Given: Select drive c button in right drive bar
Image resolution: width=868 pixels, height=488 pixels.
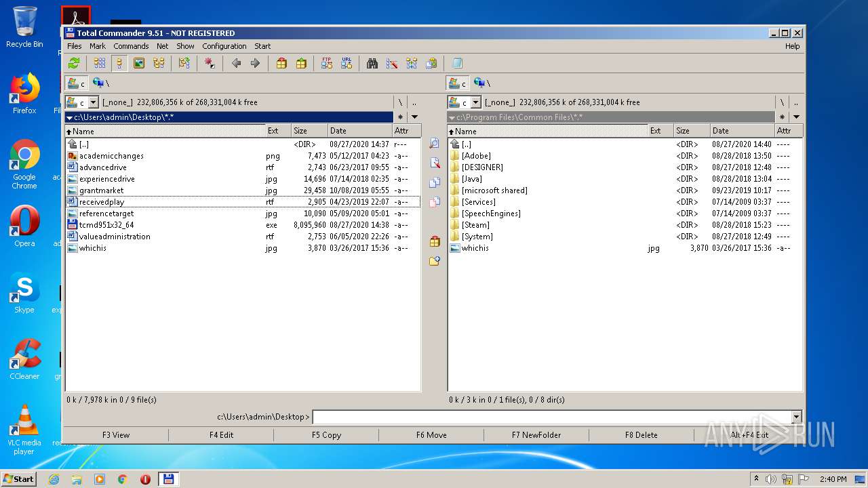Looking at the screenshot, I should coord(458,83).
